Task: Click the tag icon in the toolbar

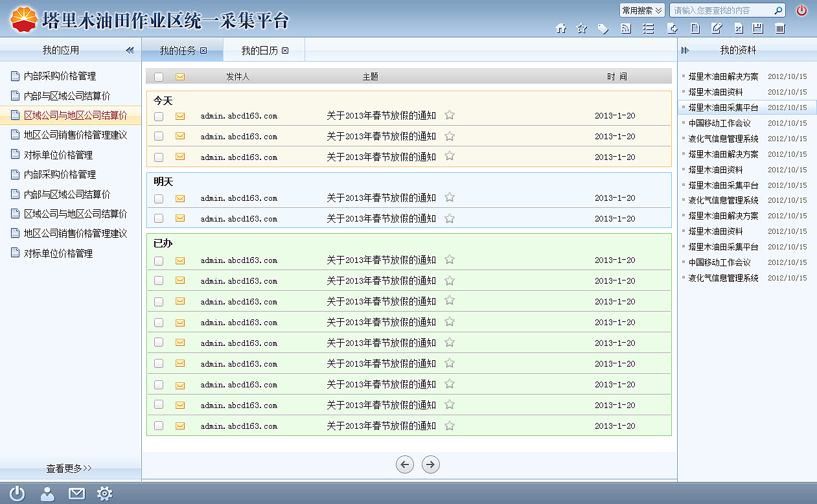Action: coord(603,29)
